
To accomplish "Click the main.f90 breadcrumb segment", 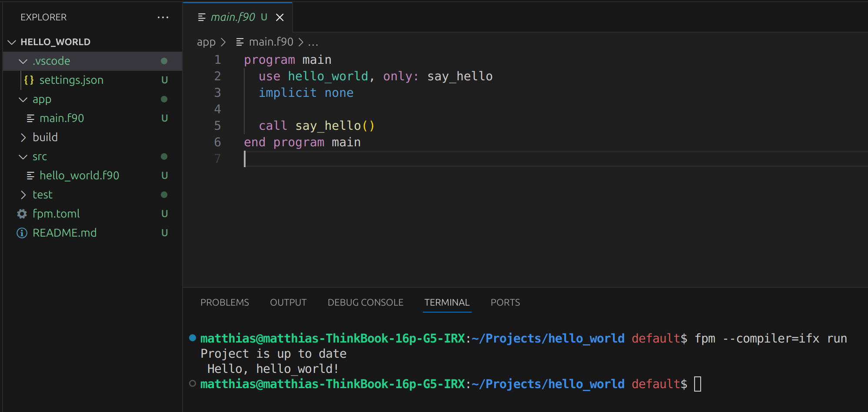I will point(271,42).
